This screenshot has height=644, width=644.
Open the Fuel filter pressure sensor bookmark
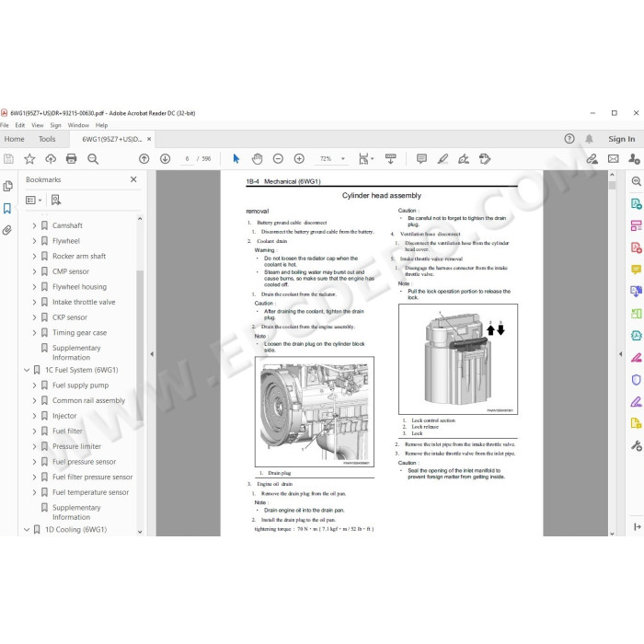point(92,477)
